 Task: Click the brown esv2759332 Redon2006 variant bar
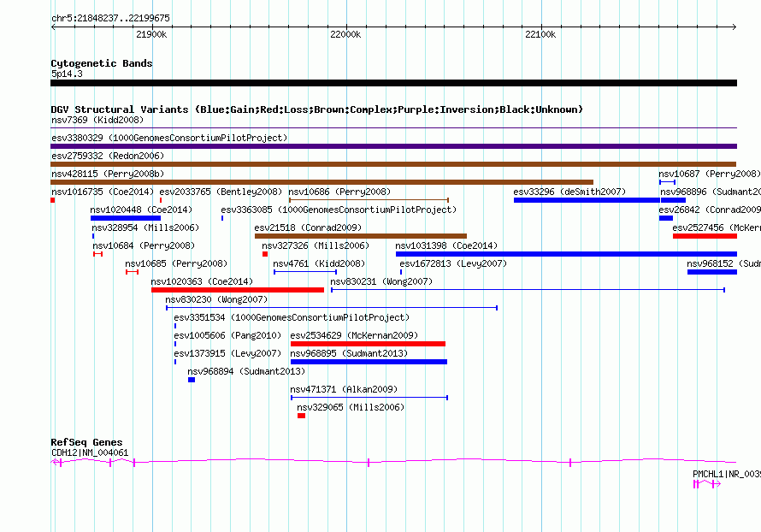point(393,164)
